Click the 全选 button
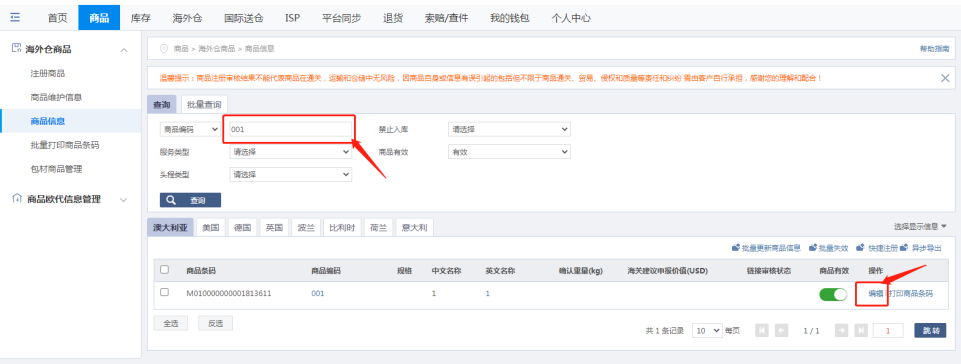The height and width of the screenshot is (364, 961). tap(171, 324)
